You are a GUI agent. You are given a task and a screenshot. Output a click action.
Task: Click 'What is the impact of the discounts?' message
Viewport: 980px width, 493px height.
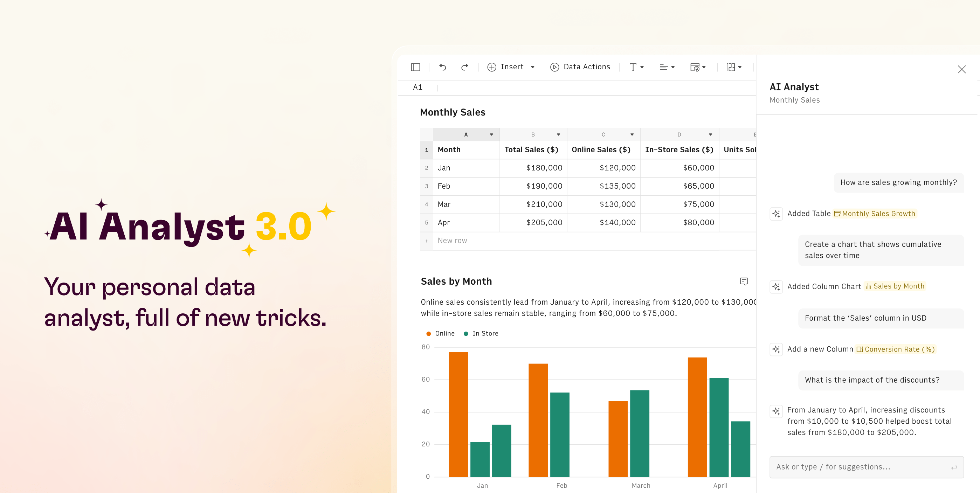(x=881, y=380)
